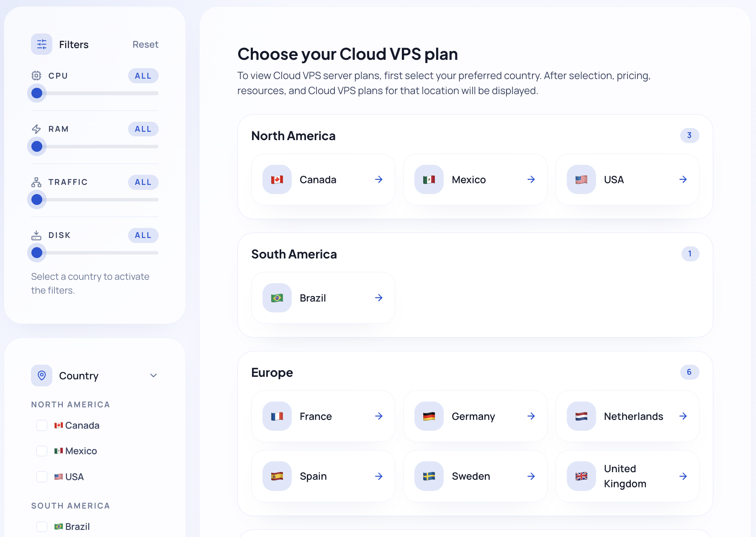Click the RAM lightning bolt icon
The width and height of the screenshot is (756, 537).
pos(36,129)
